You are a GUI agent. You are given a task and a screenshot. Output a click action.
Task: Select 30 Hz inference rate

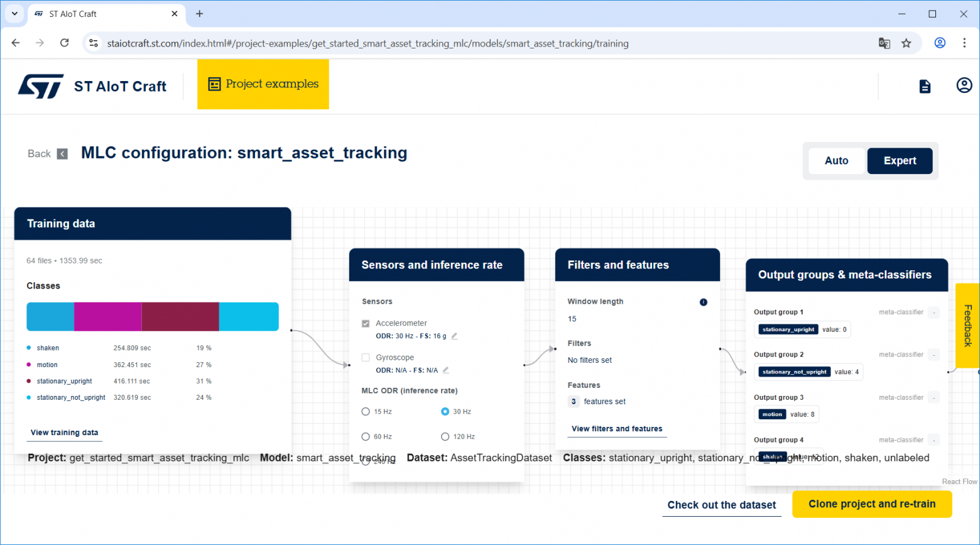click(445, 412)
